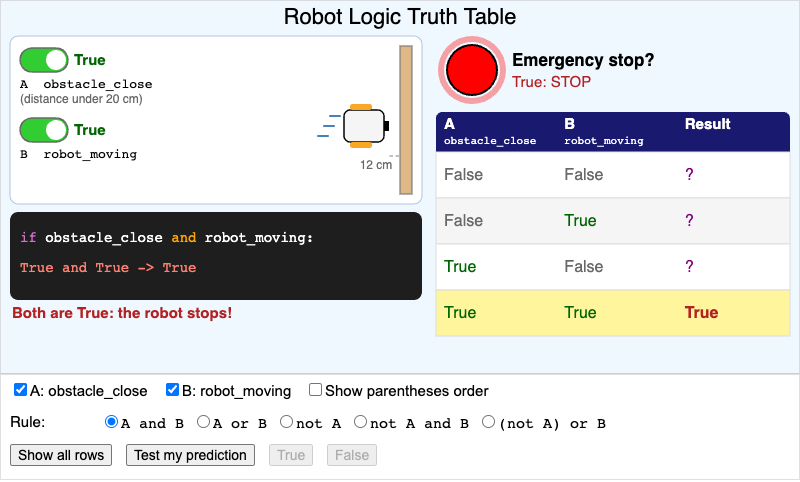Toggle the obstacle_close switch off

pyautogui.click(x=44, y=60)
